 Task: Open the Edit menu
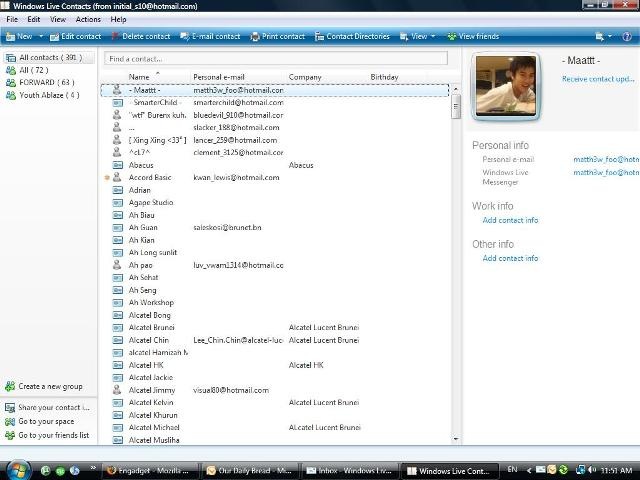tap(33, 19)
